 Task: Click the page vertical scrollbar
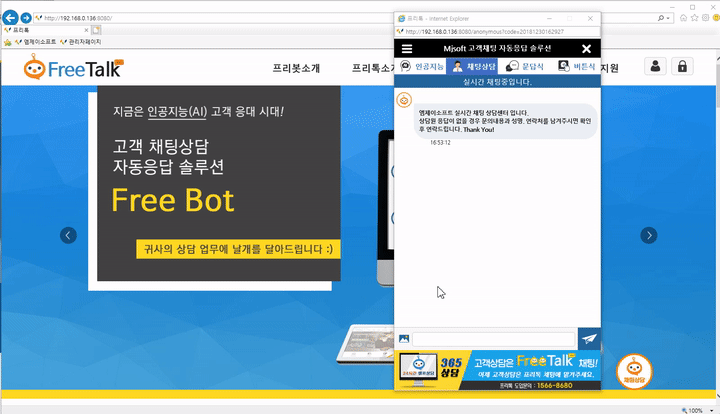717,225
